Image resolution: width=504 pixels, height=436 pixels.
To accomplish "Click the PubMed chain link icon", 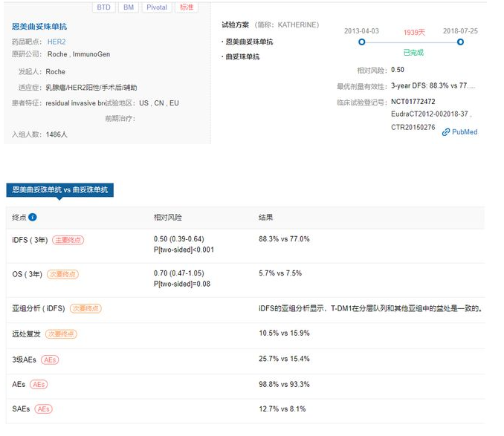I will click(x=446, y=132).
